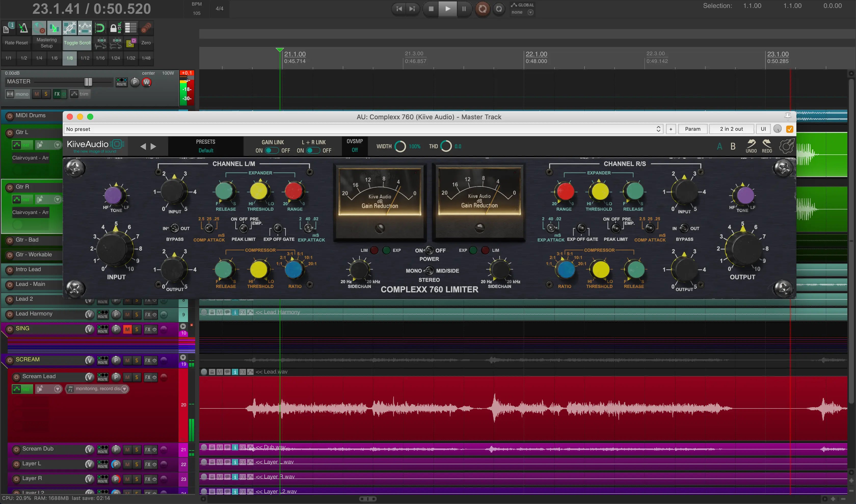Click the Repeat loop transport button
Viewport: 856px width, 504px height.
coord(499,9)
